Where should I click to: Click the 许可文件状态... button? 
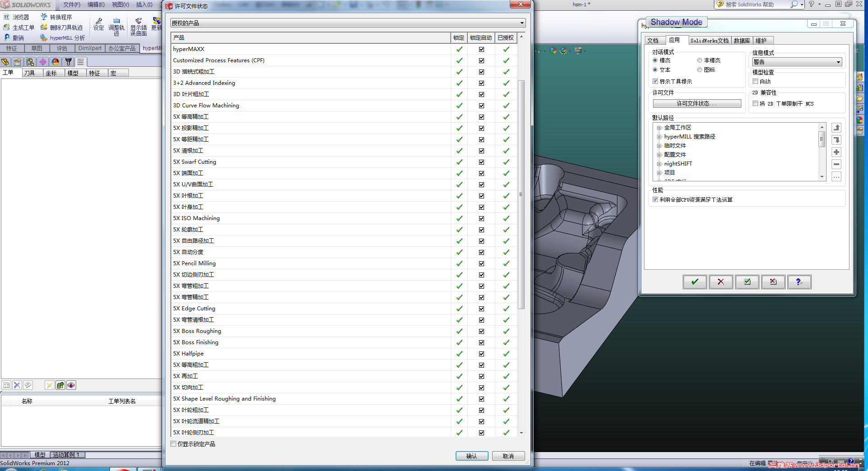click(697, 103)
